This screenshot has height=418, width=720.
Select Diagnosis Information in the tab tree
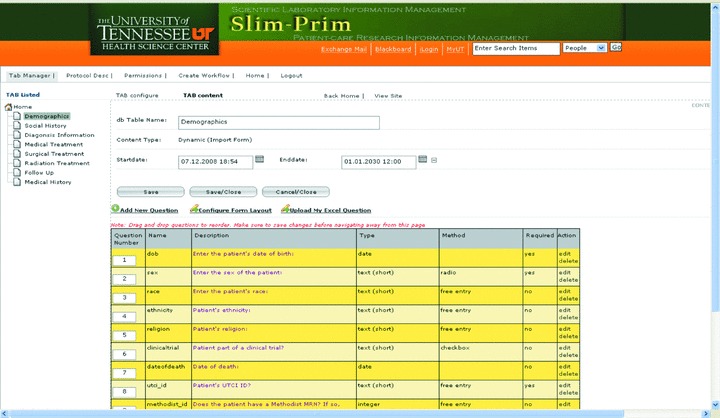click(x=59, y=135)
